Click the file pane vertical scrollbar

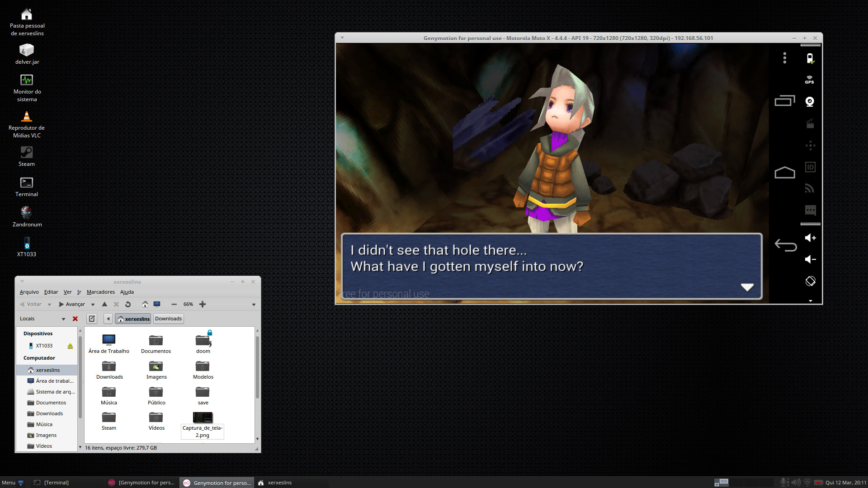pos(257,366)
